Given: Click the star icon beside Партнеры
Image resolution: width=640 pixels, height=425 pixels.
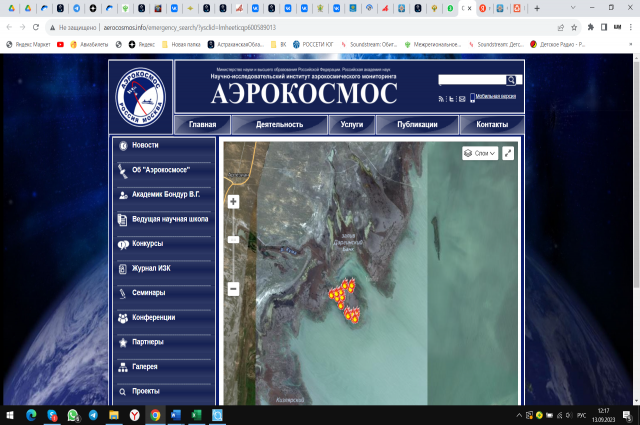Looking at the screenshot, I should [123, 343].
